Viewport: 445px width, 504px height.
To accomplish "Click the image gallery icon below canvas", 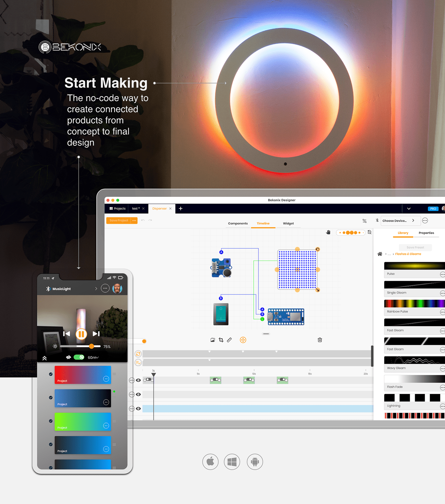I will coord(213,340).
